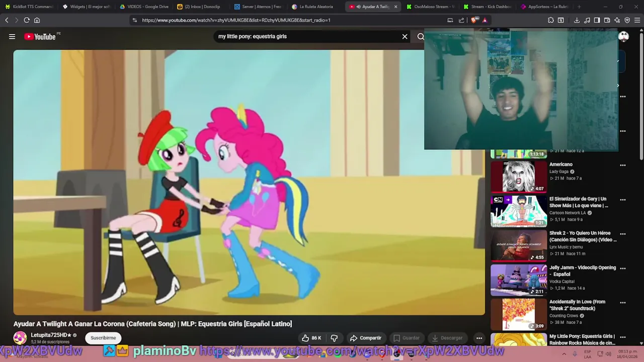Open Letupita725HD channel name link
644x362 pixels.
(x=51, y=335)
